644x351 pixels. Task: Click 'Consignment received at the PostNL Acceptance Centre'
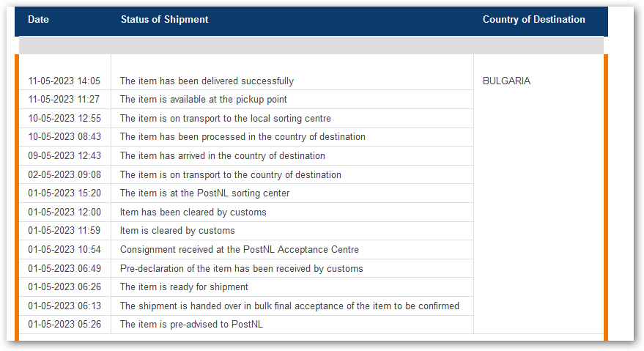240,249
